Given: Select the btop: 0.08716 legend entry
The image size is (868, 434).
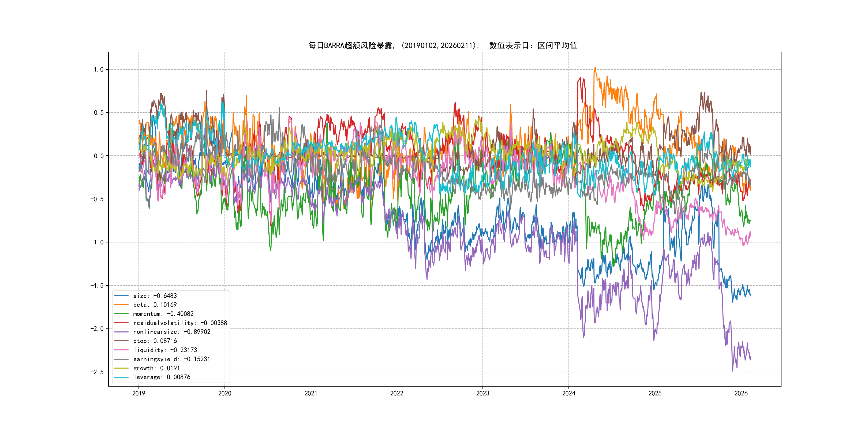Looking at the screenshot, I should coord(155,341).
